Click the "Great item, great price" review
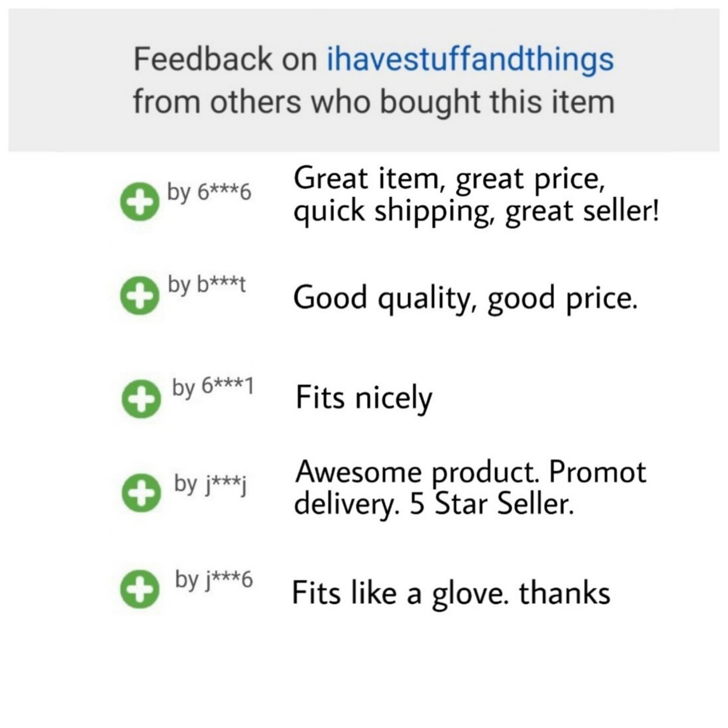Viewport: 728px width, 728px height. click(449, 179)
